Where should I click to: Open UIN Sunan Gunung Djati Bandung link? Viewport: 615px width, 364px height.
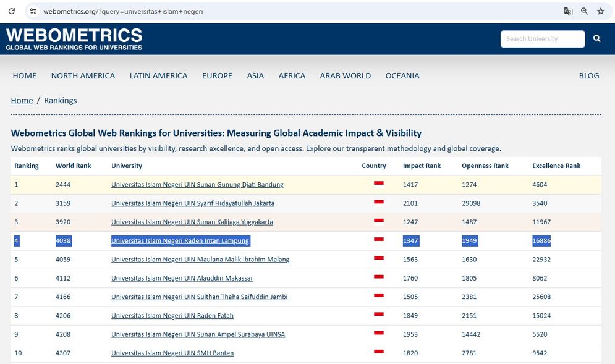click(197, 184)
